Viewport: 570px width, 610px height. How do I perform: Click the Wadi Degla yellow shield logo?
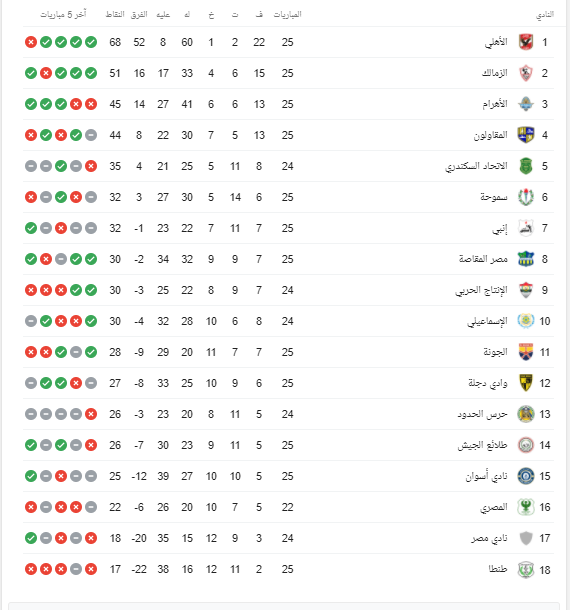(x=526, y=383)
